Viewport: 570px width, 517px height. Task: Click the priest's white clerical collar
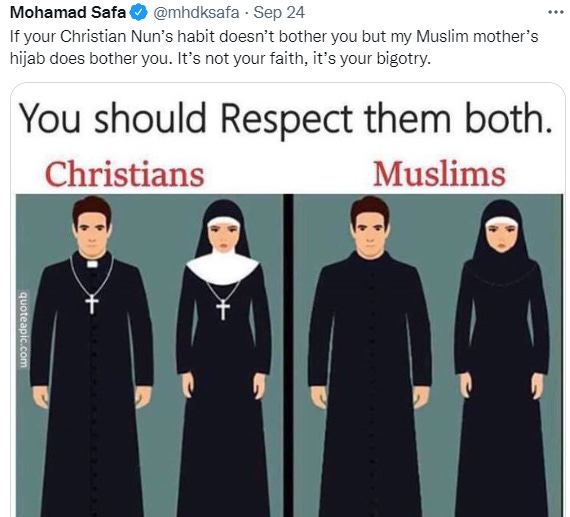click(x=92, y=264)
